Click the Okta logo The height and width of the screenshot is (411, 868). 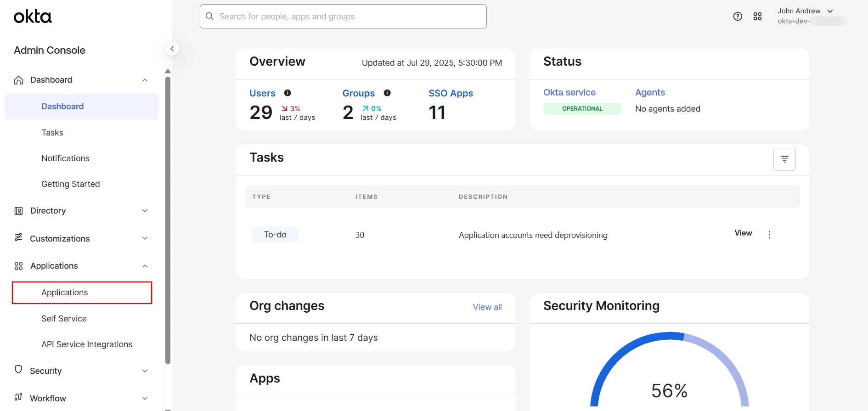point(33,17)
